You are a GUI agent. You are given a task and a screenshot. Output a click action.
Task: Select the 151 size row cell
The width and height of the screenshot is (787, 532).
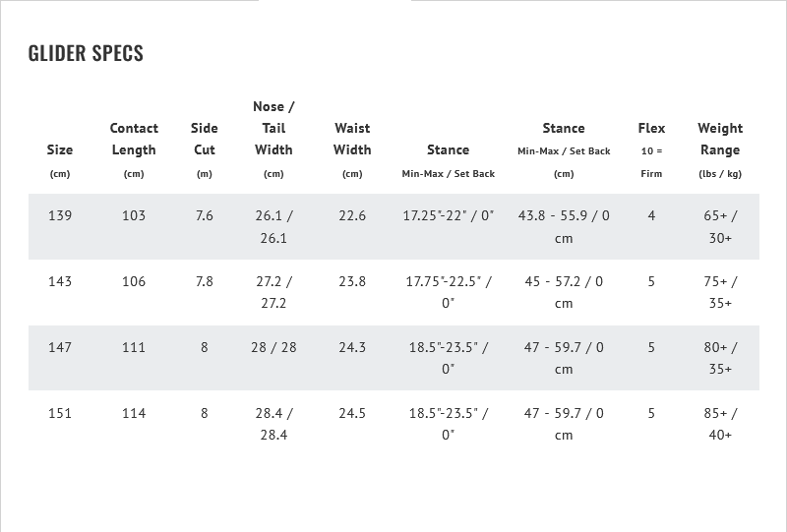click(60, 413)
